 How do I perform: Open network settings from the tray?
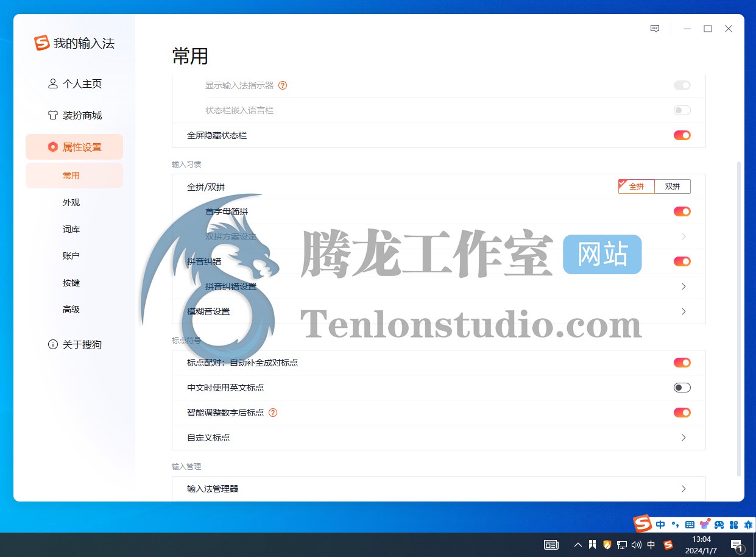pos(622,545)
